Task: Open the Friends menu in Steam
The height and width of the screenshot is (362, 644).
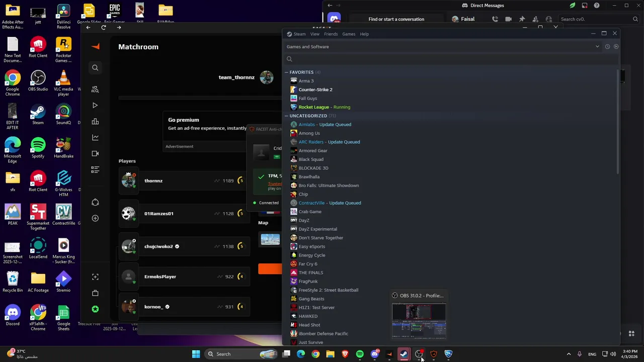Action: tap(331, 34)
